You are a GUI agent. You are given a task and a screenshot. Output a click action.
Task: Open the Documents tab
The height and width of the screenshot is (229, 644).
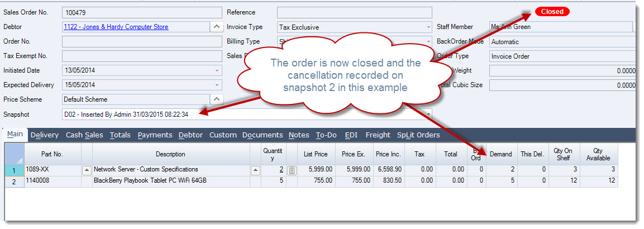coord(263,135)
